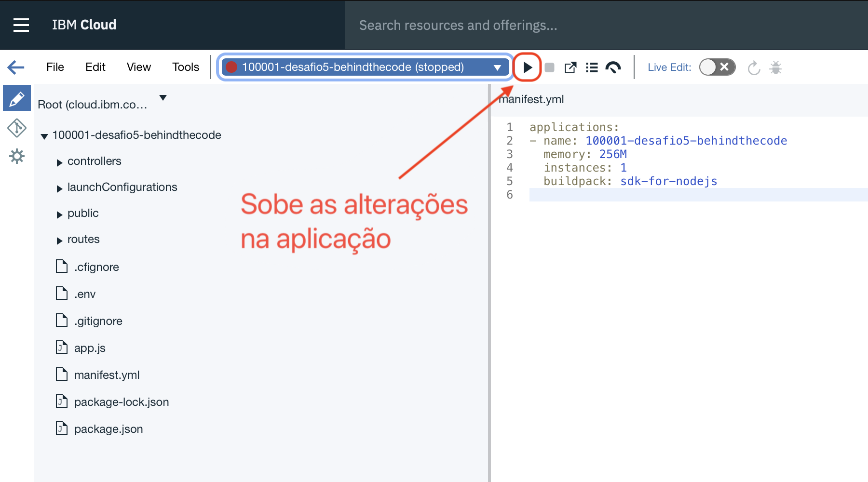Click the controllers folder name
This screenshot has height=482, width=868.
click(95, 161)
